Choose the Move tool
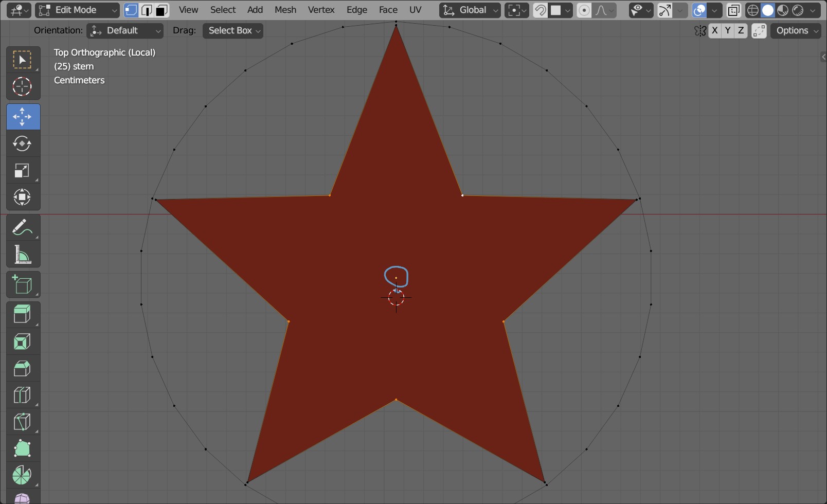Viewport: 827px width, 504px height. coord(23,117)
